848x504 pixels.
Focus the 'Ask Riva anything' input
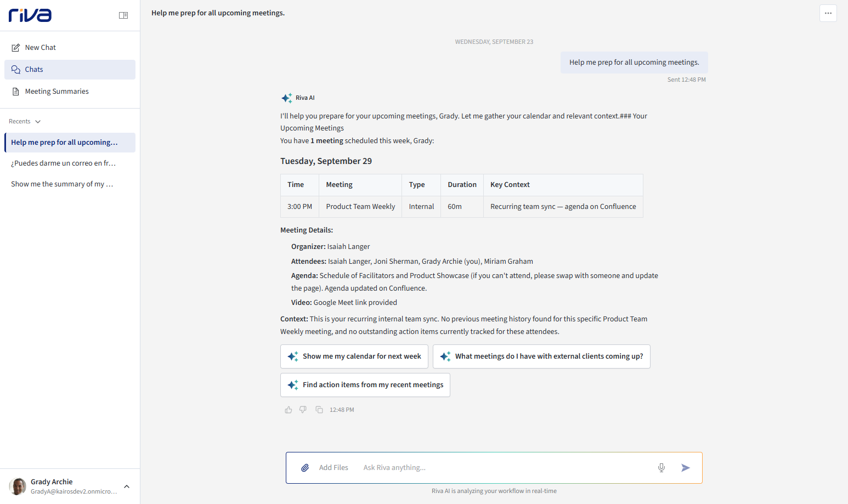point(505,468)
